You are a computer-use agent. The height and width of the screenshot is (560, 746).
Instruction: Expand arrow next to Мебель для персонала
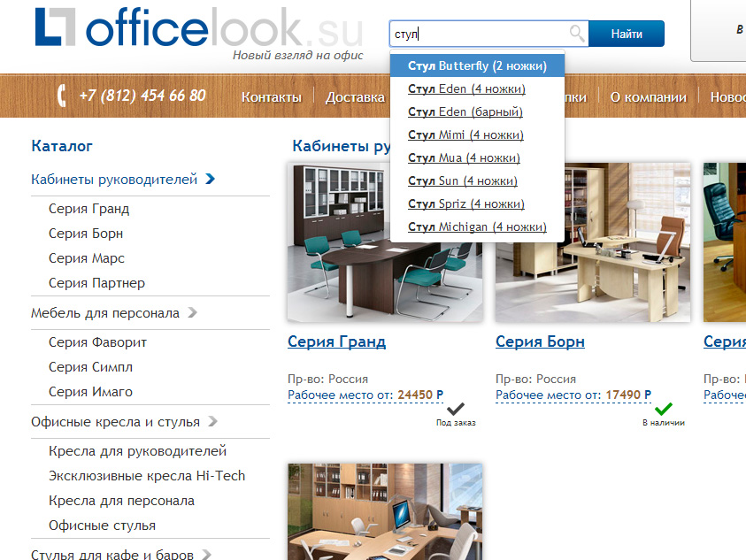(x=192, y=312)
